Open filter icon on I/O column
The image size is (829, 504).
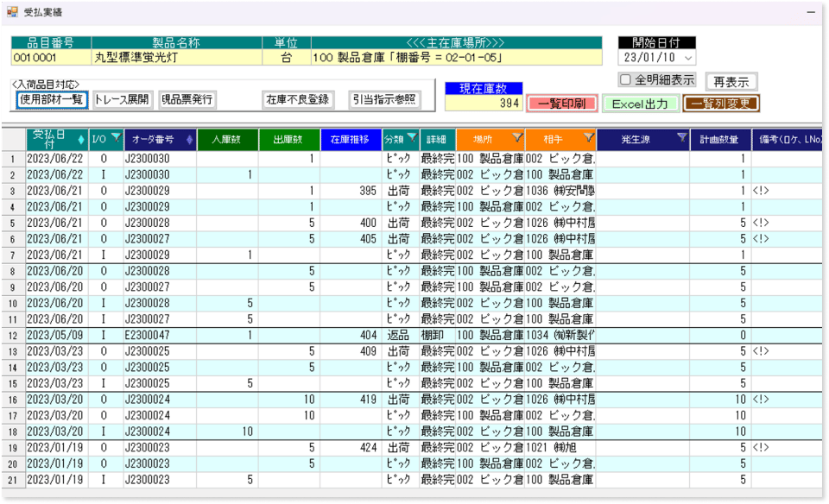click(x=117, y=138)
